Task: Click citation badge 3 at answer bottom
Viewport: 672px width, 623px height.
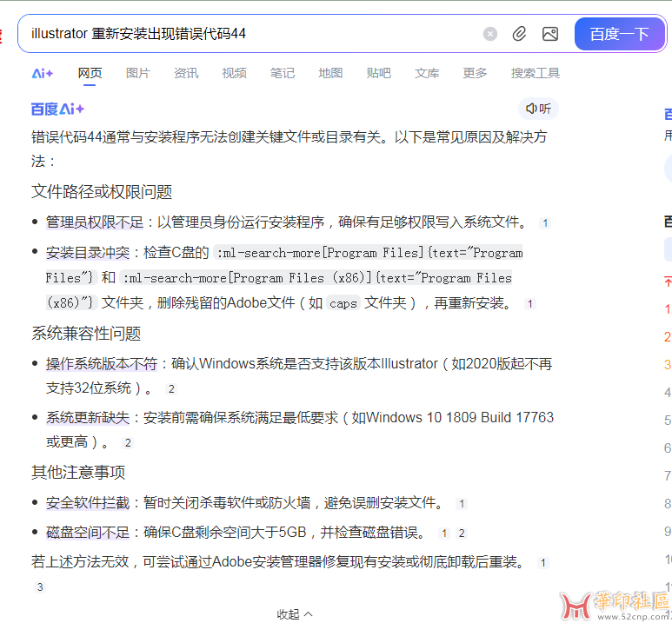Action: [x=39, y=587]
